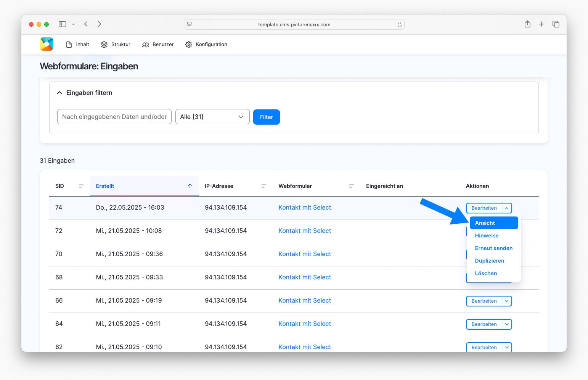Expand the actions dropdown arrow for SID 66
Image resolution: width=588 pixels, height=380 pixels.
(x=506, y=301)
